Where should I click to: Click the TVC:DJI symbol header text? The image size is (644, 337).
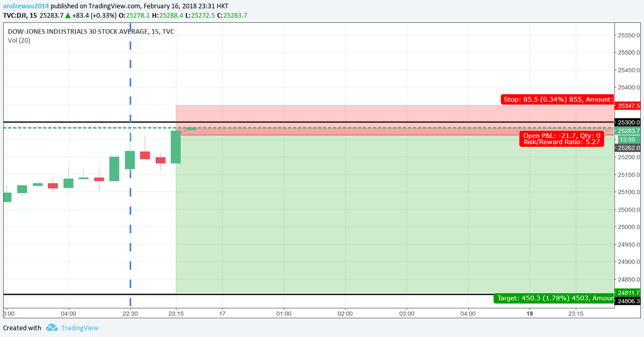point(20,16)
